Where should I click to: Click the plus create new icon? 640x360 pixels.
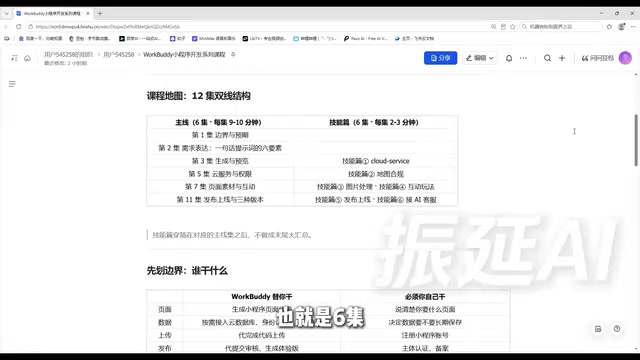(x=562, y=58)
